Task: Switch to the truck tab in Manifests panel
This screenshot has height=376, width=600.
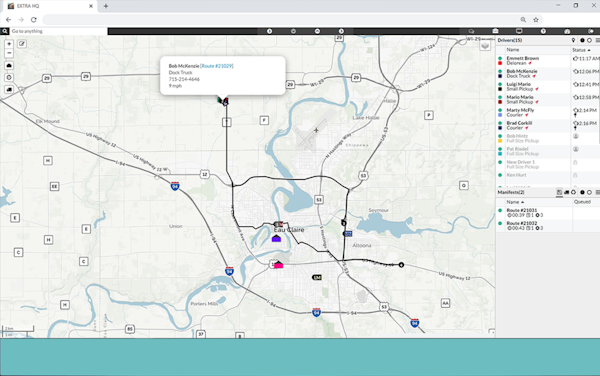Action: click(566, 192)
